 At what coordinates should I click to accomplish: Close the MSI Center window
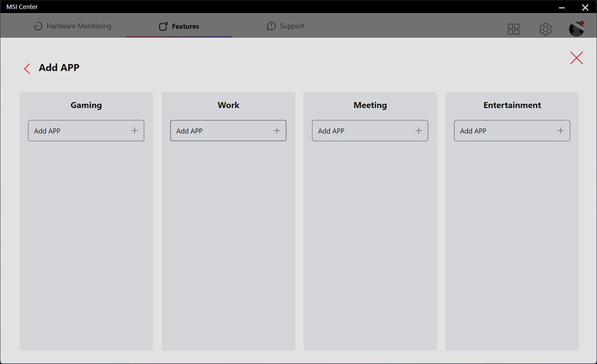coord(585,7)
